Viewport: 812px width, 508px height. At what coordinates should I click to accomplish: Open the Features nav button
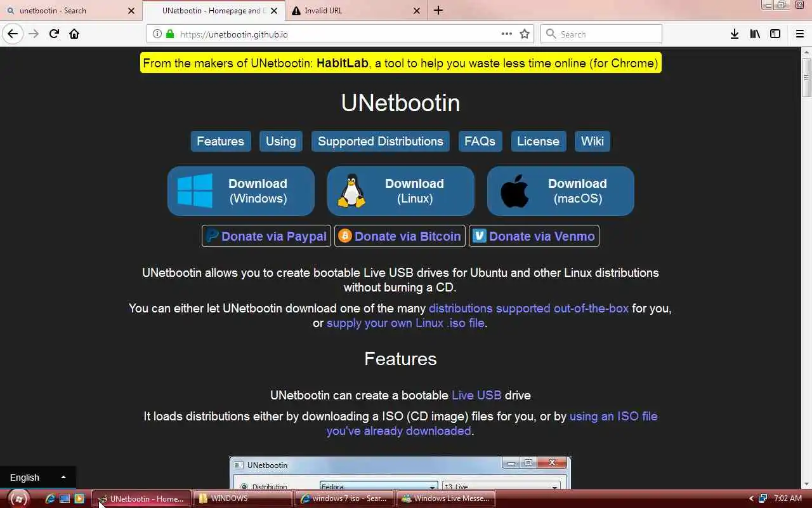(x=220, y=141)
